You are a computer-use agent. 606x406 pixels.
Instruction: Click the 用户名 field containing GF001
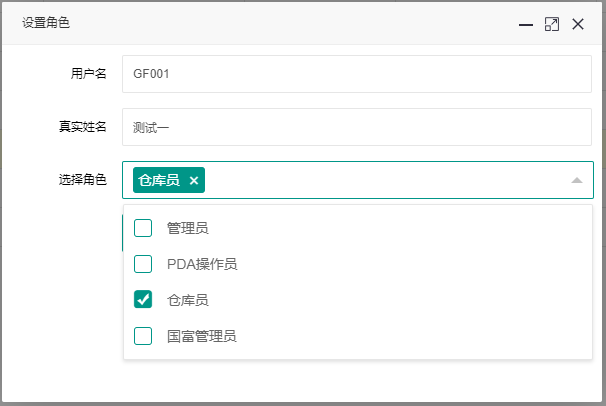pyautogui.click(x=357, y=74)
